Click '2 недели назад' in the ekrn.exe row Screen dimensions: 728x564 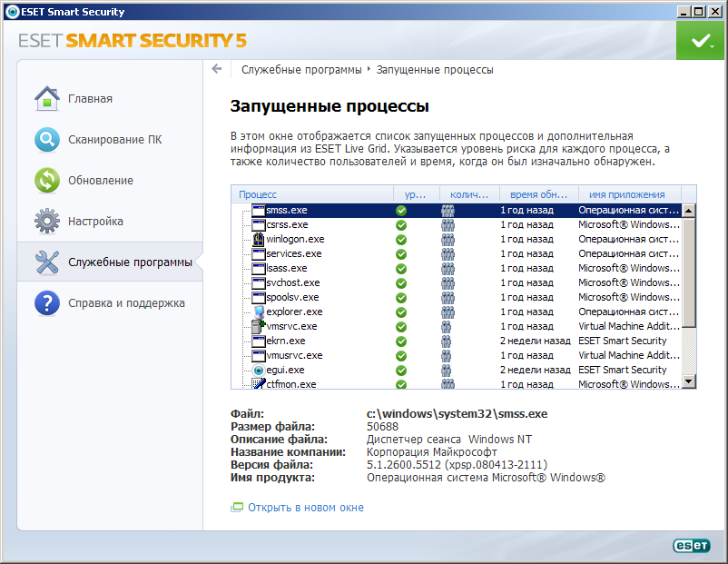[536, 341]
